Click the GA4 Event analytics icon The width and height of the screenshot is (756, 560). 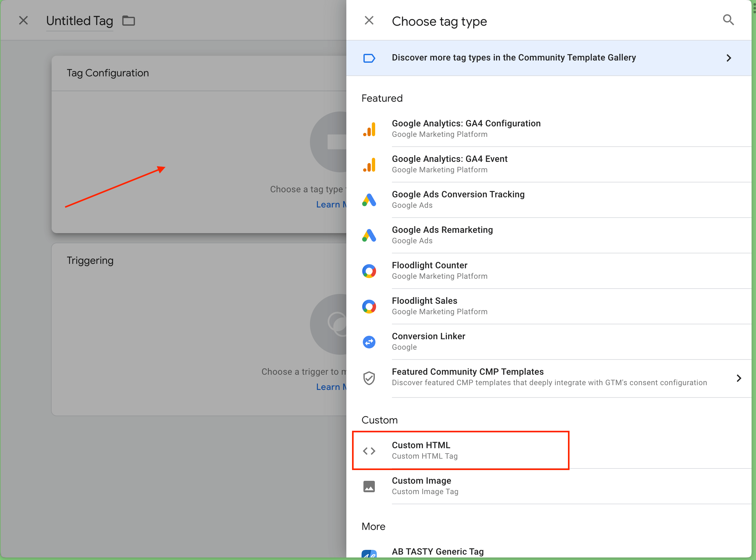coord(369,165)
